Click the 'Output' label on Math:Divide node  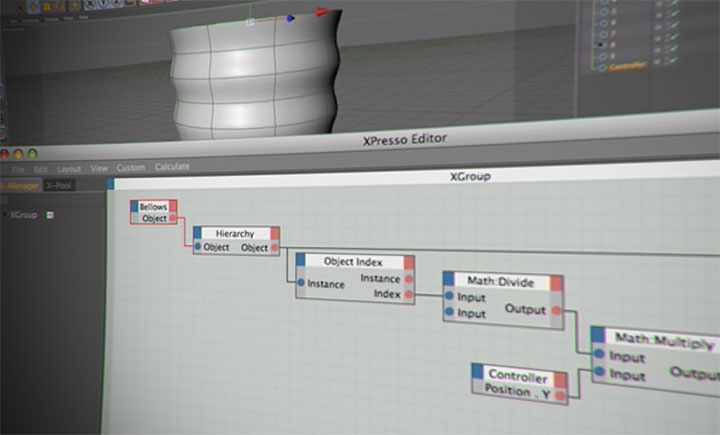[525, 309]
